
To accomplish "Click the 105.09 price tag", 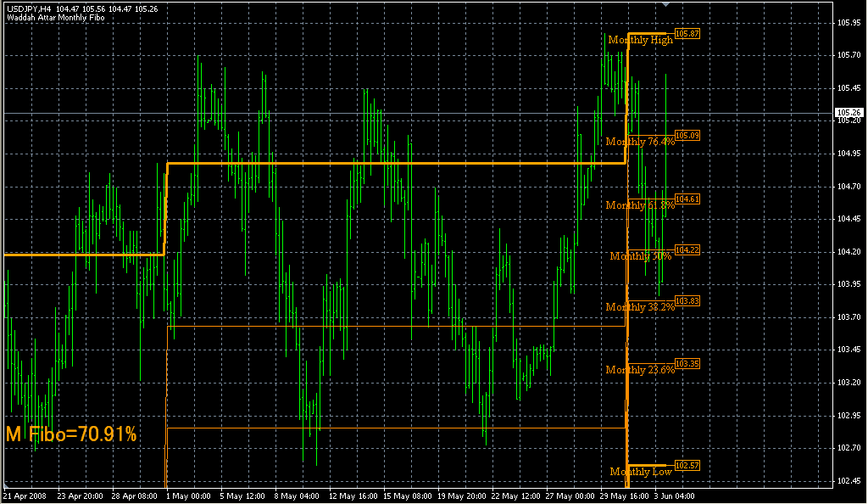I will 687,136.
